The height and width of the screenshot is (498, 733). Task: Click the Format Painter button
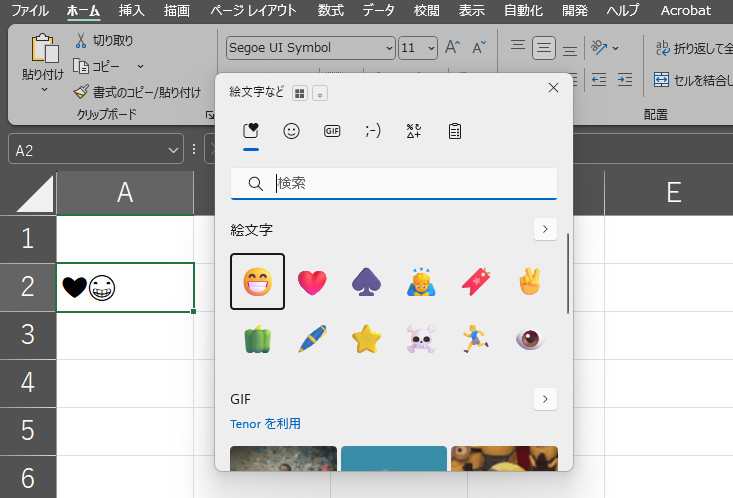(x=137, y=92)
